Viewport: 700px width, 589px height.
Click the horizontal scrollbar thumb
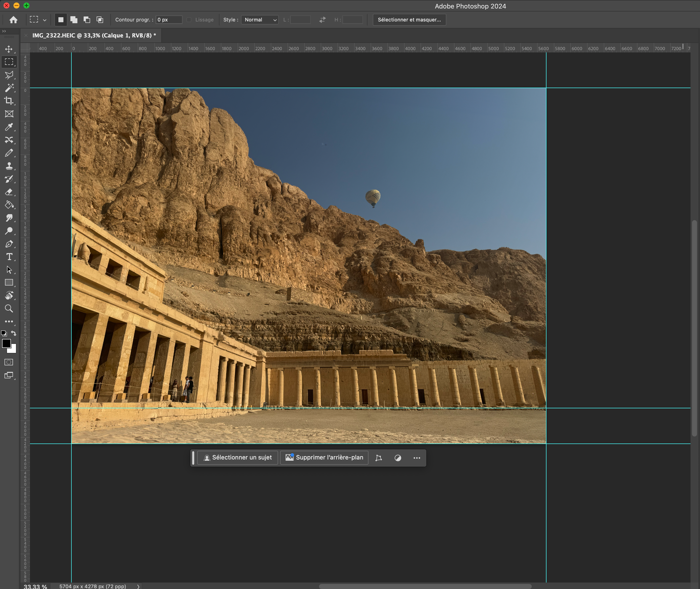425,586
